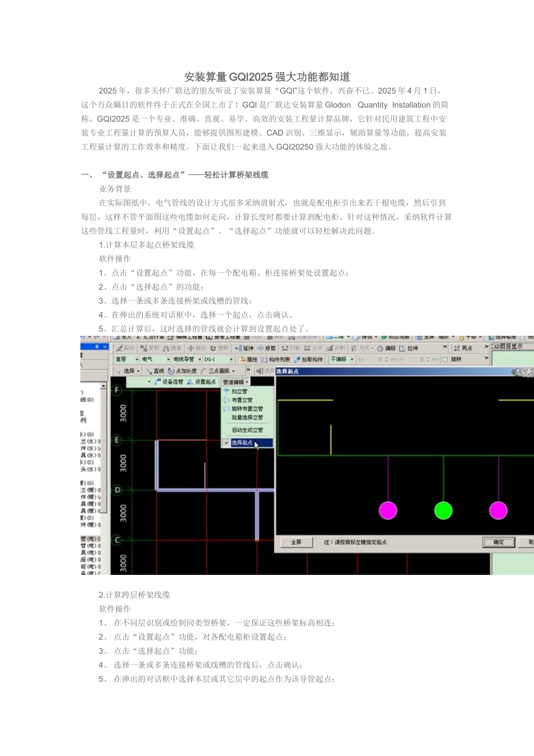This screenshot has width=534, height=756.
Task: Choose 布置立管 from the menu
Action: point(242,400)
